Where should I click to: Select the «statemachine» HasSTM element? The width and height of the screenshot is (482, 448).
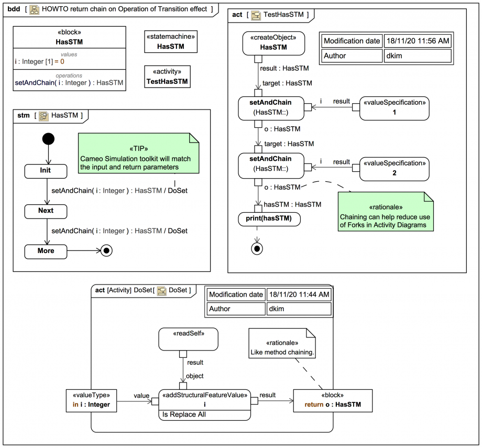(171, 41)
